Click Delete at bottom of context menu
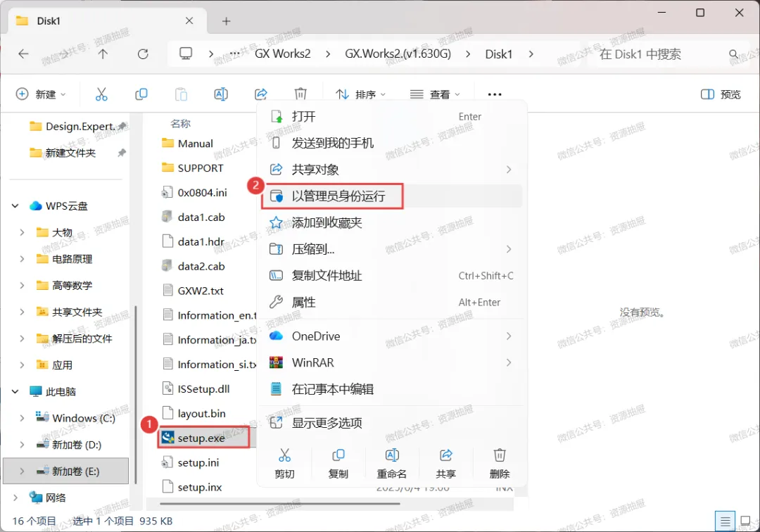The image size is (760, 532). coord(500,463)
